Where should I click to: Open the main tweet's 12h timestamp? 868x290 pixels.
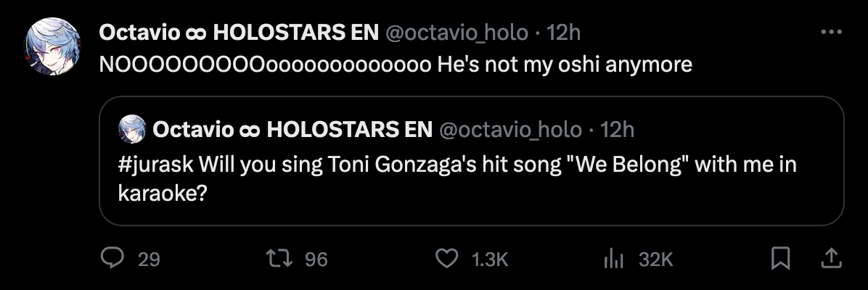pos(563,33)
